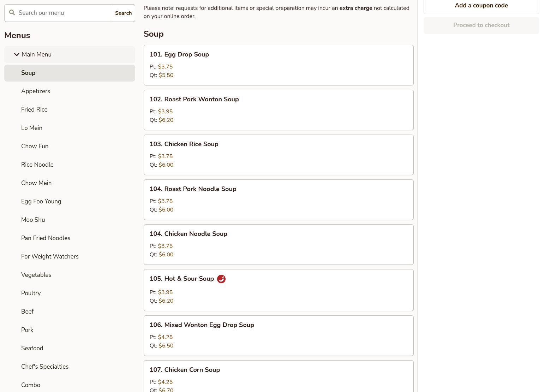Pick 106. Mixed Wonton Egg Drop Soup
Screen dimensions: 545x392
click(278, 335)
